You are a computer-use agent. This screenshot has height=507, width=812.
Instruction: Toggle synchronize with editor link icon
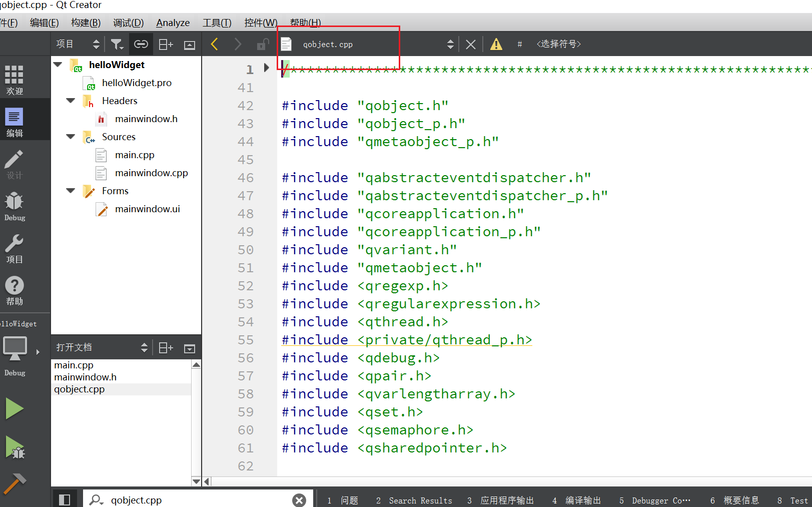(x=141, y=44)
